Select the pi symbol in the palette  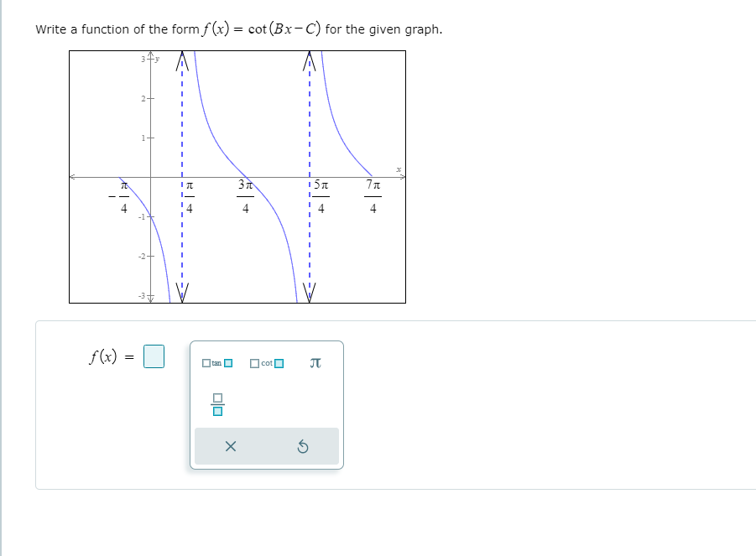315,362
